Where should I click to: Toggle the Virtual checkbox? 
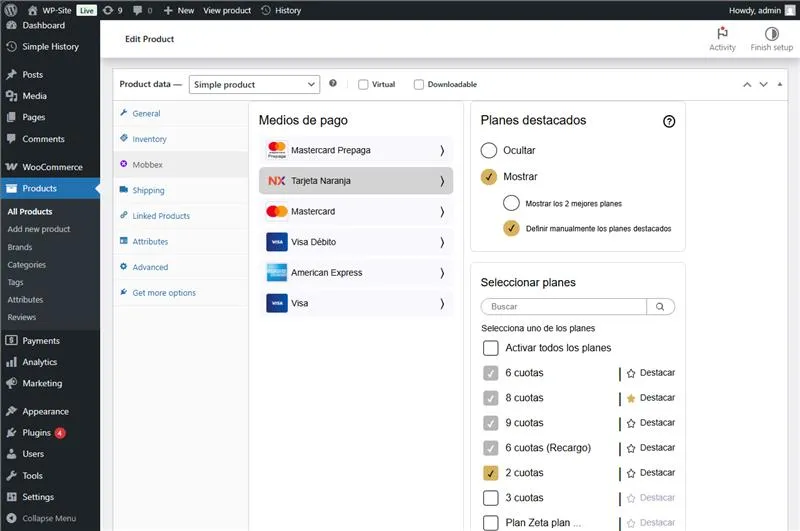coord(363,85)
